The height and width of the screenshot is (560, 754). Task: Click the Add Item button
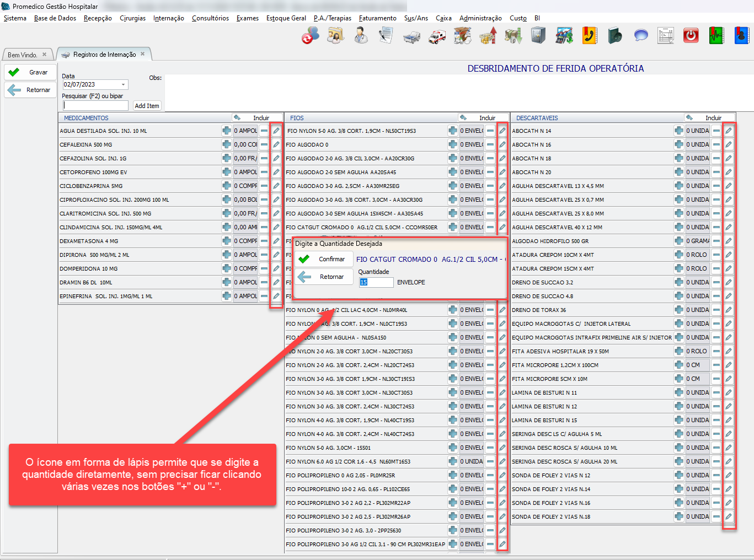click(x=147, y=106)
